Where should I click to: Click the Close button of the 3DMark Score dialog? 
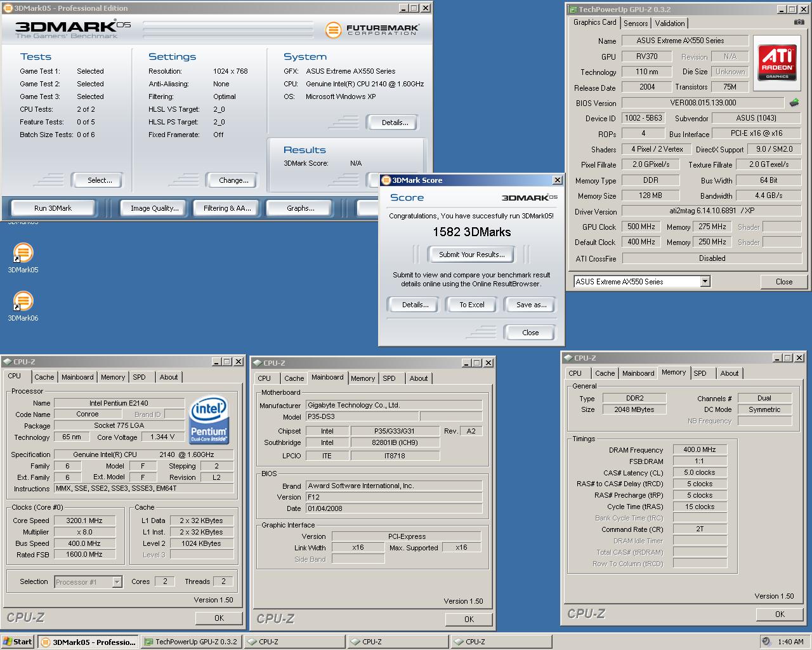click(530, 333)
